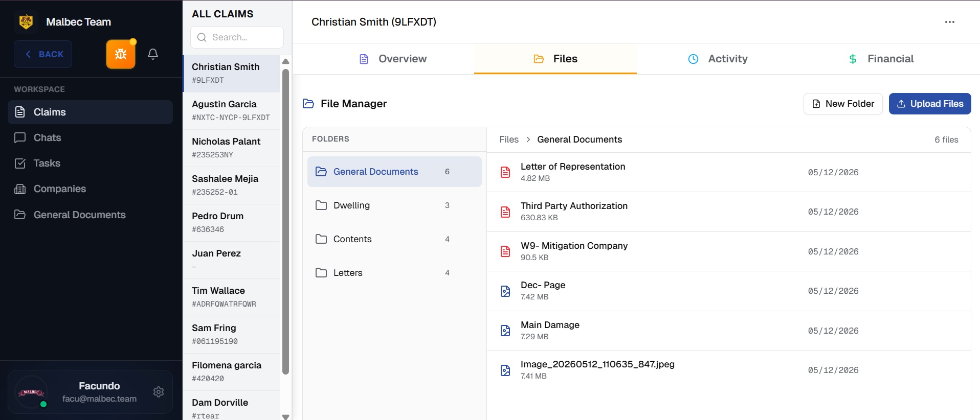The width and height of the screenshot is (980, 420).
Task: Select the Sashalee Mejia claim
Action: coord(232,185)
